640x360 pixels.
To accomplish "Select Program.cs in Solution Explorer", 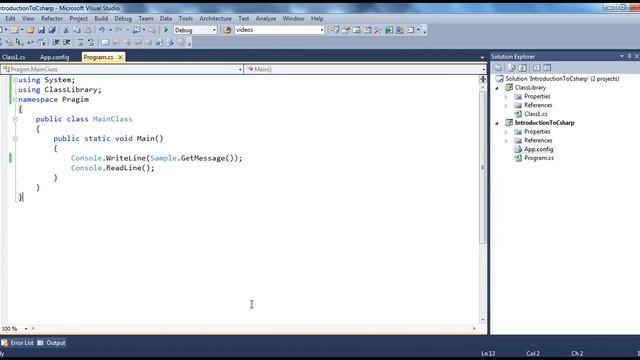I will tap(539, 158).
